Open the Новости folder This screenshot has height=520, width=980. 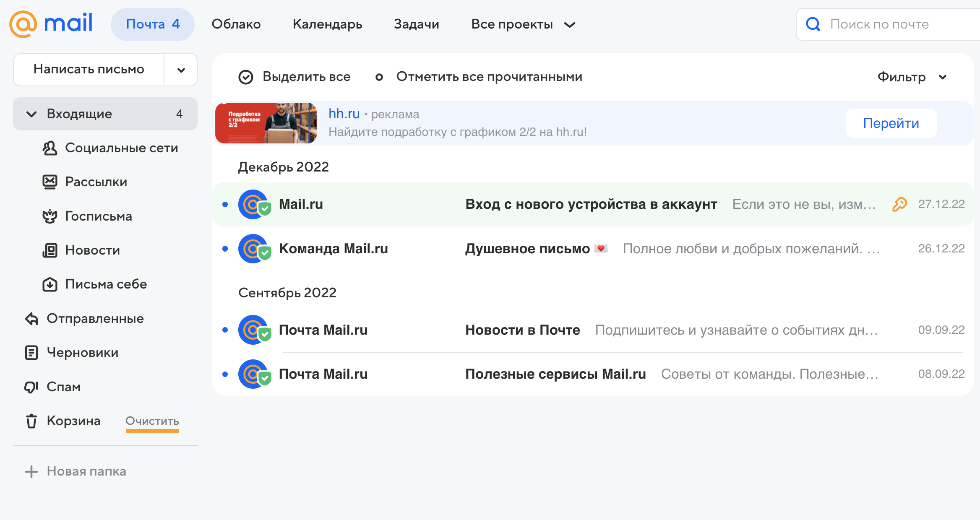click(x=93, y=250)
